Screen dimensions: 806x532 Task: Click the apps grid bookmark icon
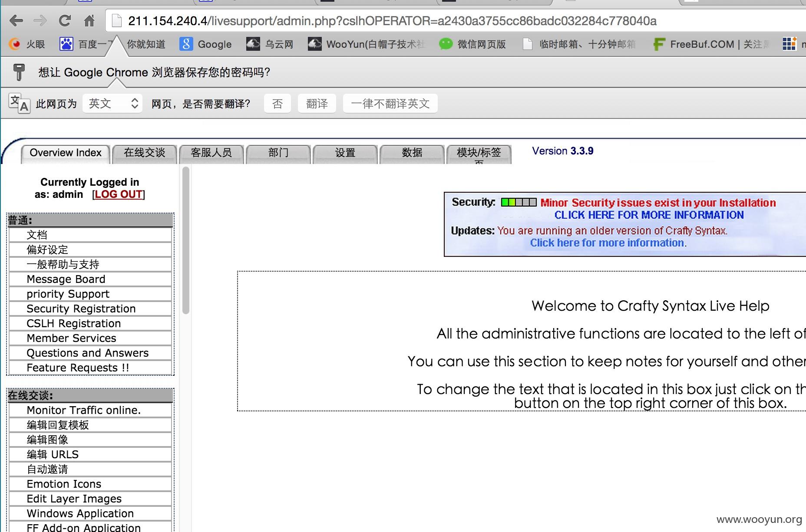click(x=789, y=44)
